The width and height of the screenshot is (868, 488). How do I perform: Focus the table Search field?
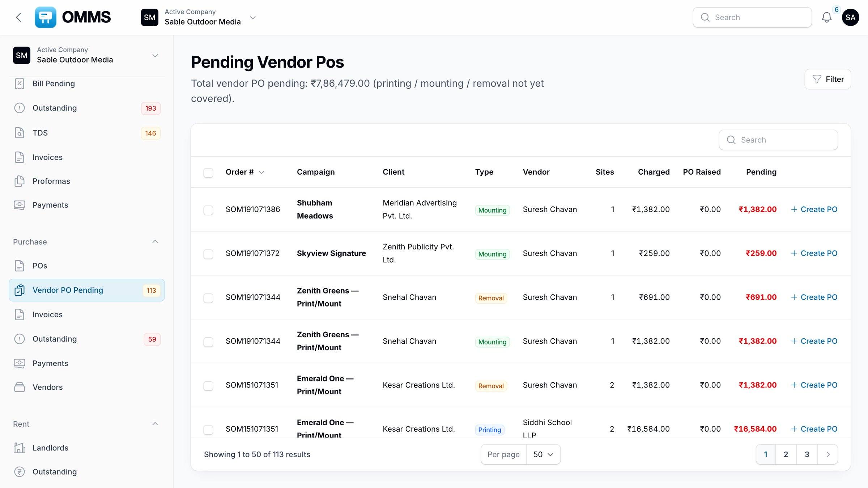778,140
